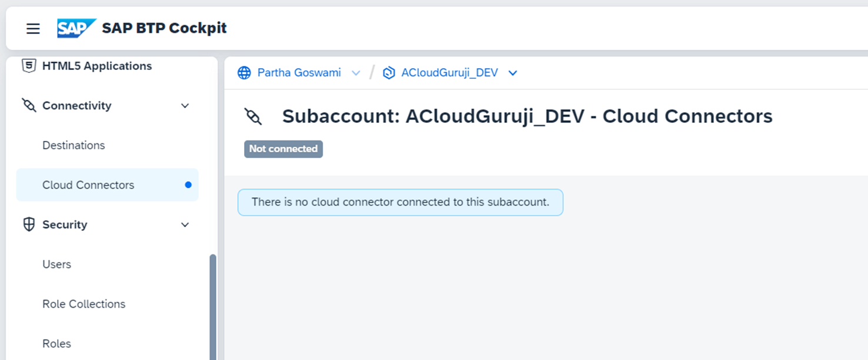
Task: Click the Connectivity plug icon in sidebar
Action: tap(29, 106)
